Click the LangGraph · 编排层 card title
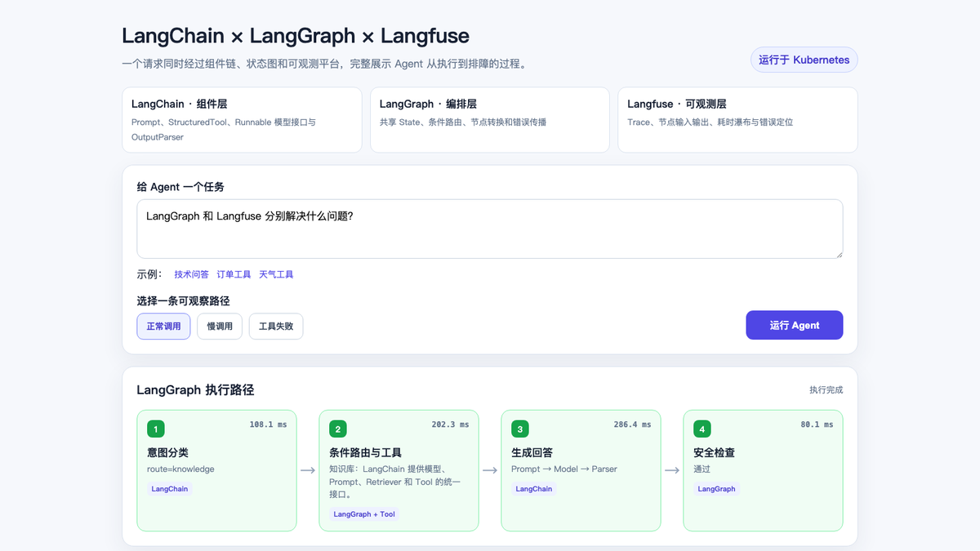The height and width of the screenshot is (551, 980). [428, 104]
